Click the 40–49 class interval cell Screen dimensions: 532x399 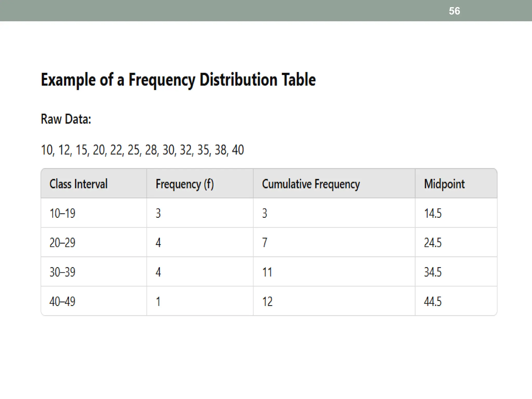[62, 301]
